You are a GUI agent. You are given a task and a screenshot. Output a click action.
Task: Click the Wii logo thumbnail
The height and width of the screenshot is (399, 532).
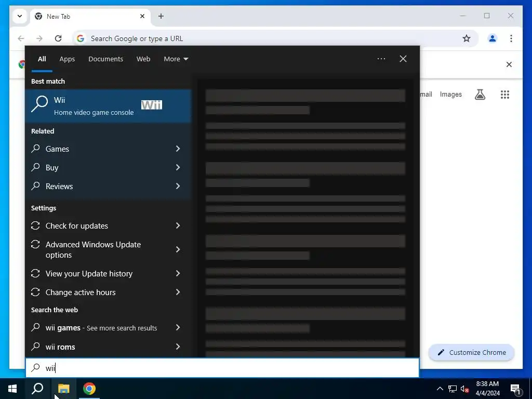152,105
